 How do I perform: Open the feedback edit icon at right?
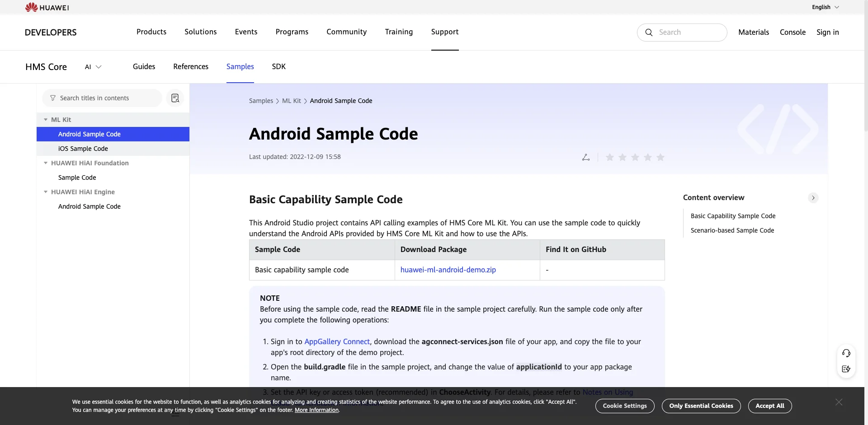click(846, 369)
